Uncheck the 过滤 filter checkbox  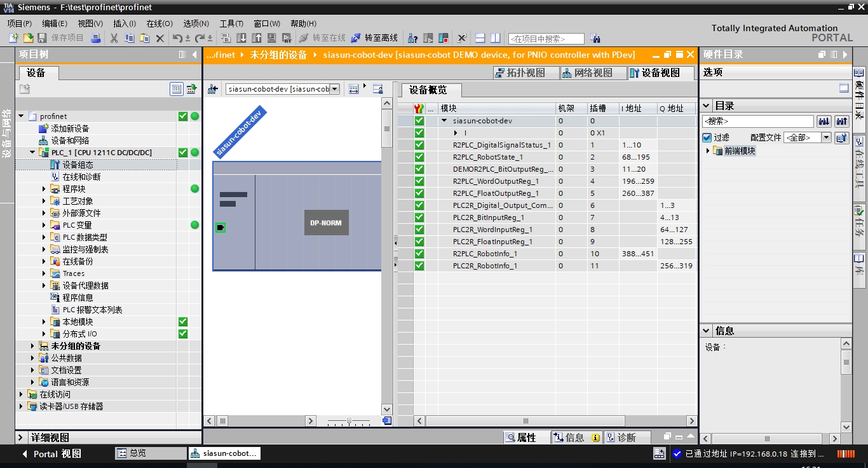click(707, 137)
